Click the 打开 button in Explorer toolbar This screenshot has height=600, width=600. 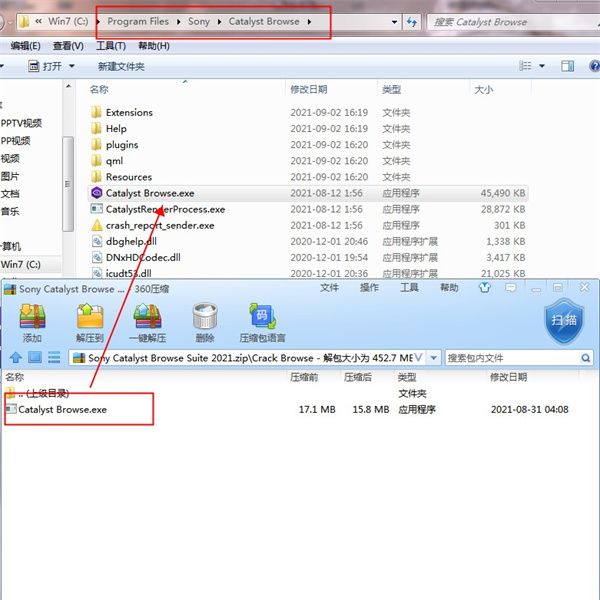(45, 66)
